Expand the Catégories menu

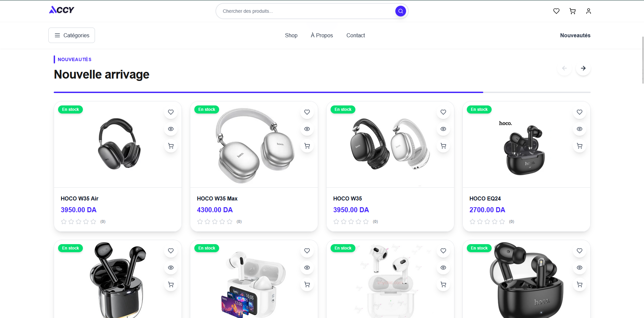(71, 35)
